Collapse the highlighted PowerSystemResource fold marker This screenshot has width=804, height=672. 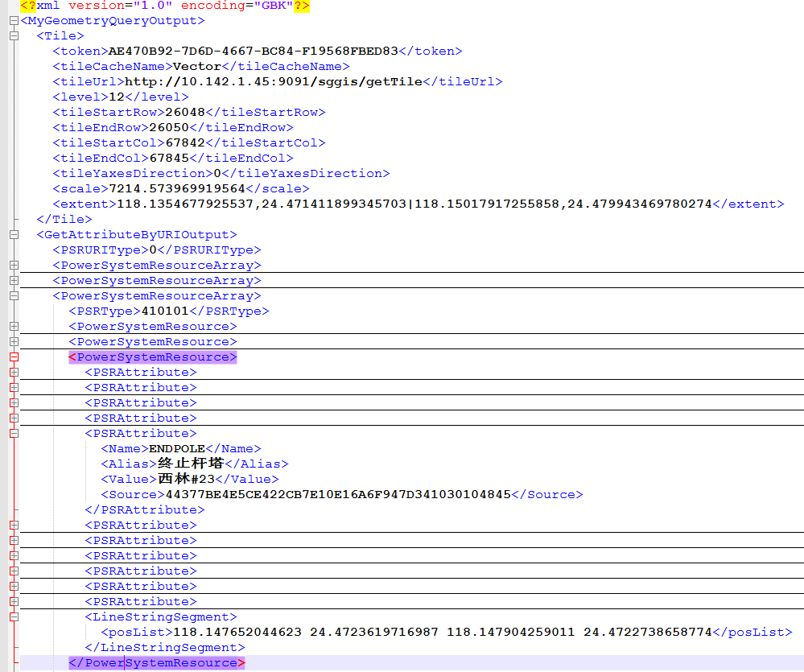pos(14,357)
